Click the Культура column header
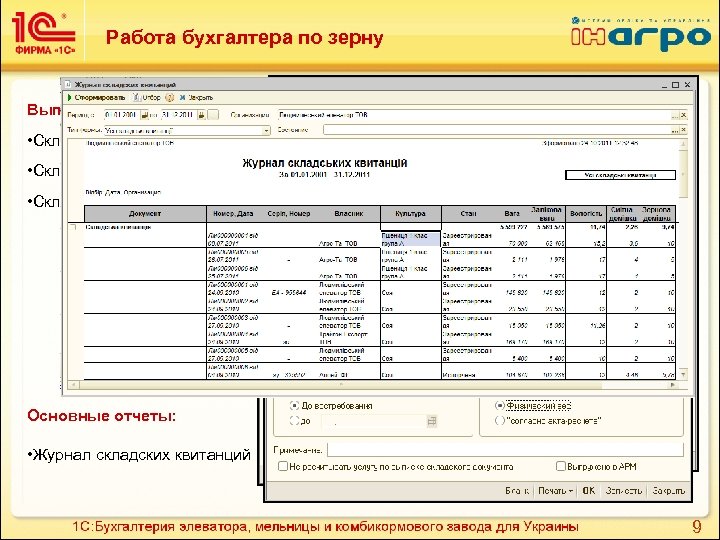This screenshot has width=720, height=540. click(x=411, y=214)
